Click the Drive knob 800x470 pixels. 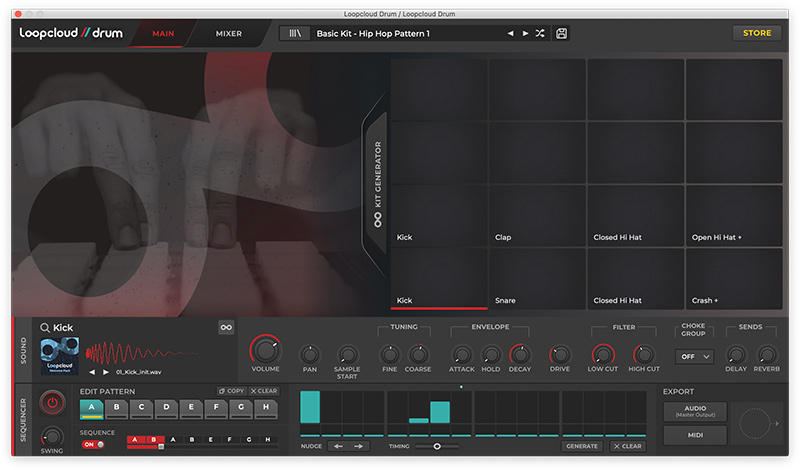560,355
